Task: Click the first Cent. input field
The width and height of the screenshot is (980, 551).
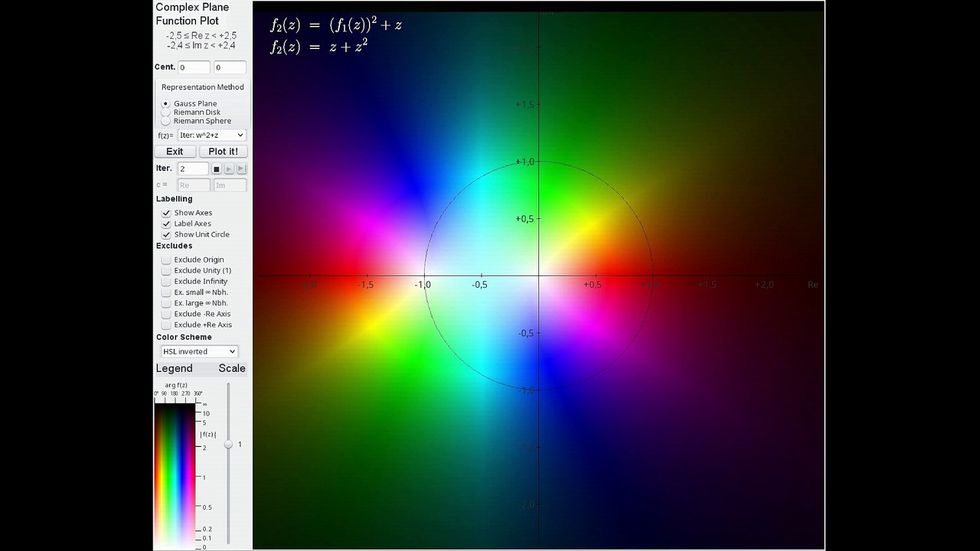Action: [x=194, y=67]
